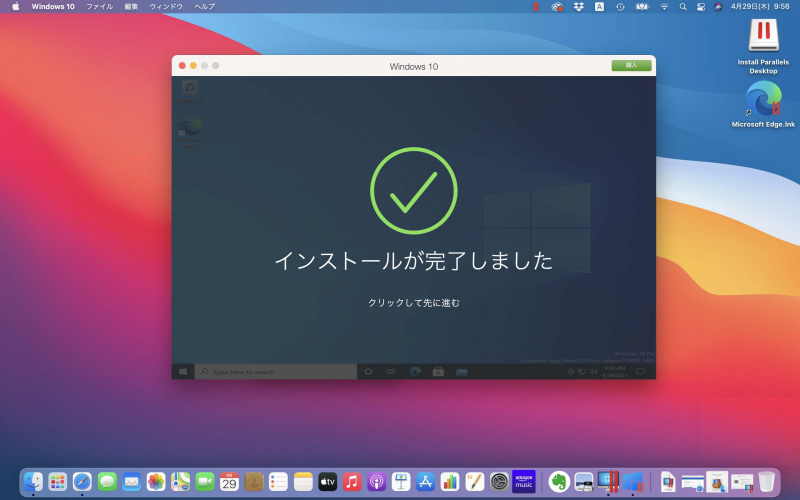This screenshot has width=800, height=500.
Task: Open Amazon Music in the Dock
Action: 523,481
